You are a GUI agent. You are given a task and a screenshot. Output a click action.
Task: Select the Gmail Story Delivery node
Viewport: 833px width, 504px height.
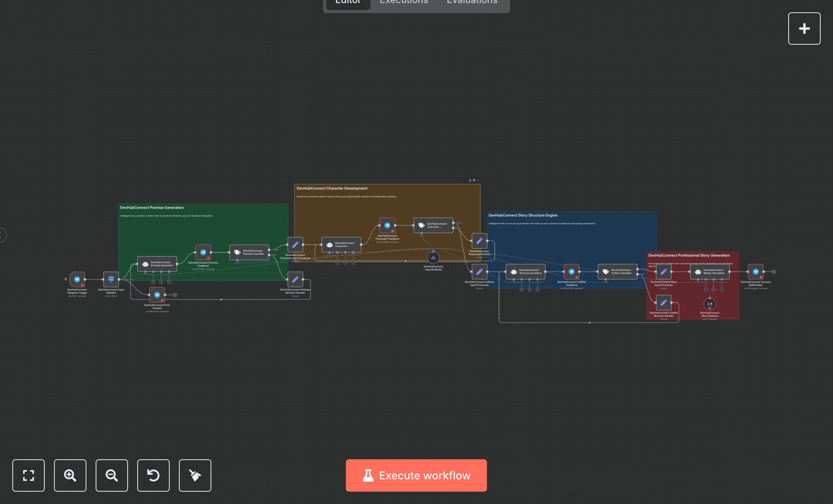[x=710, y=304]
